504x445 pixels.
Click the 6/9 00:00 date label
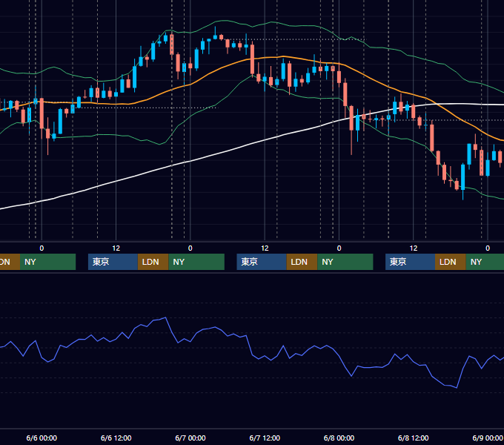(488, 438)
